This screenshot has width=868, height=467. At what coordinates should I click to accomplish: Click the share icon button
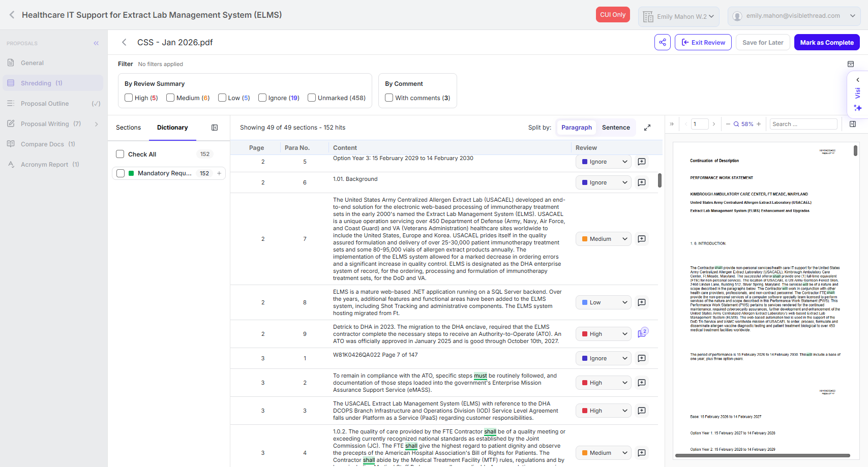(x=663, y=42)
